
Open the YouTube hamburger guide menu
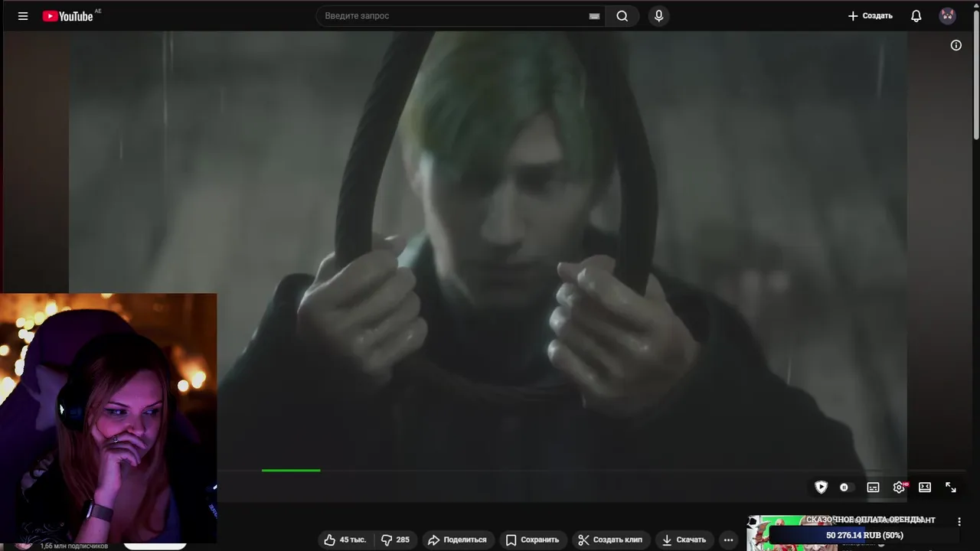click(23, 16)
